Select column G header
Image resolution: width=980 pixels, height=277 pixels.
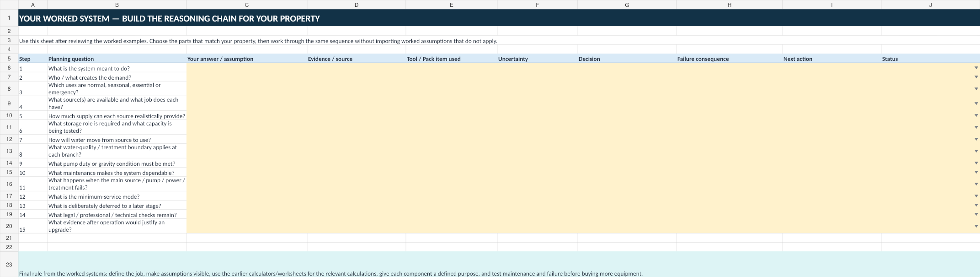click(627, 5)
